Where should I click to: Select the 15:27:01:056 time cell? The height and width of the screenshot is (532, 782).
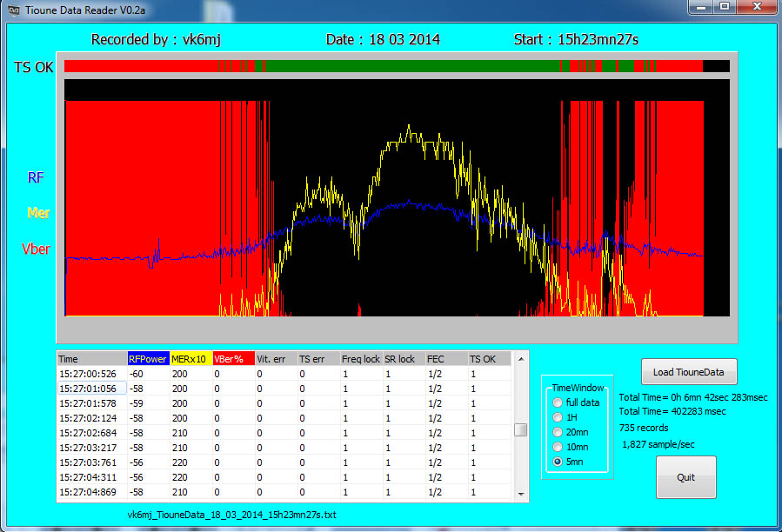(x=91, y=389)
